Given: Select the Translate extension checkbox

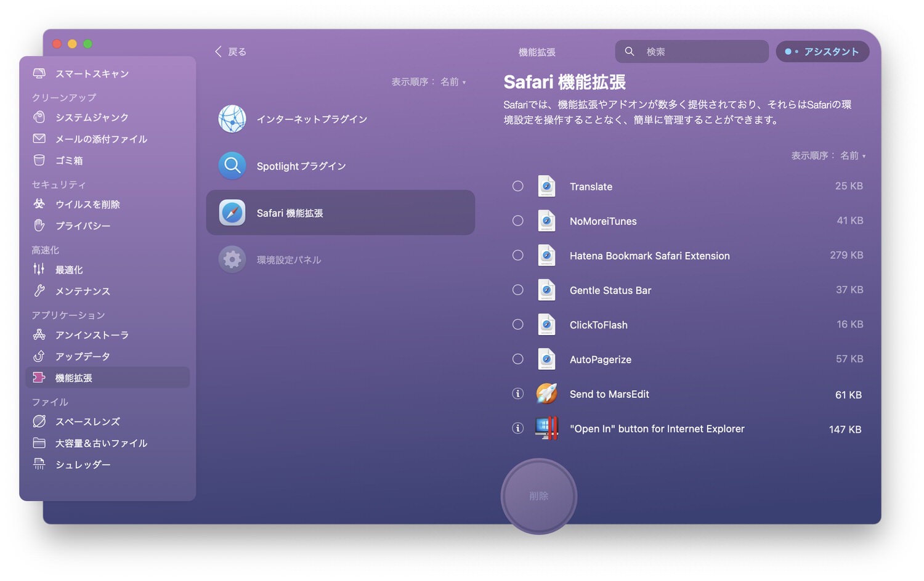Looking at the screenshot, I should pyautogui.click(x=518, y=186).
